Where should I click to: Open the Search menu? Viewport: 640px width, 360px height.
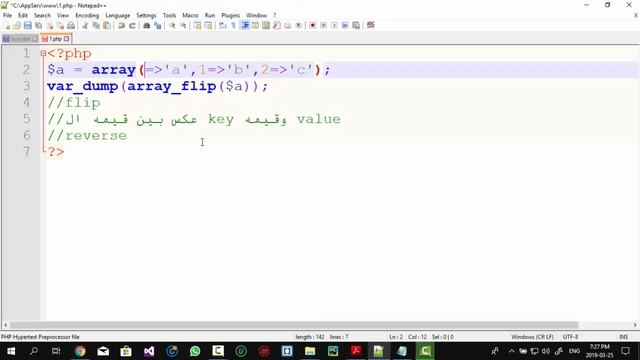coord(42,15)
